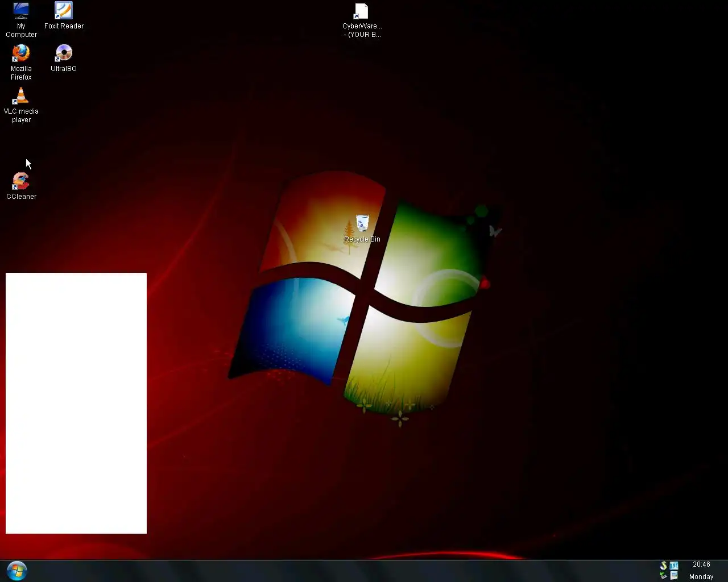Select the VLC media player shortcut
This screenshot has height=582, width=728.
coord(21,105)
